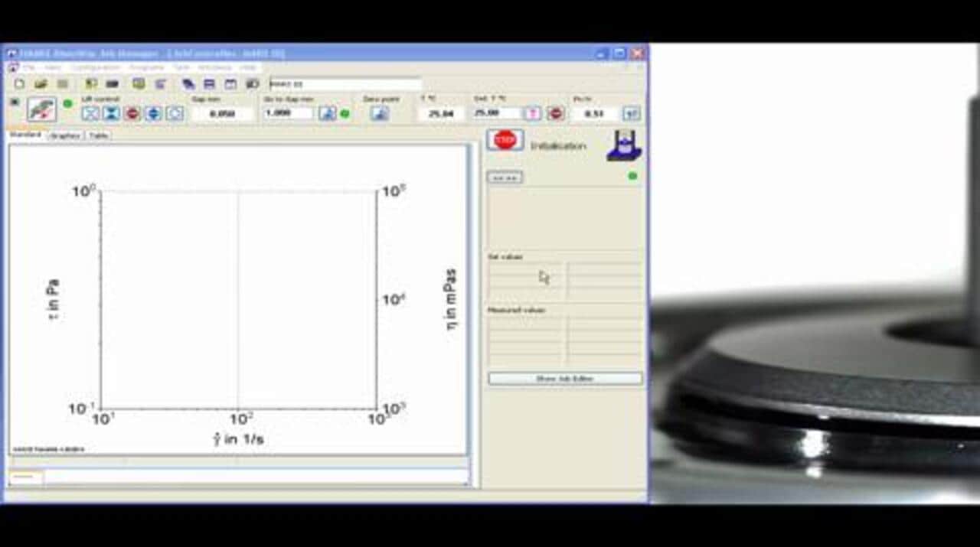
Task: Click the red temperature stop icon
Action: [x=556, y=113]
